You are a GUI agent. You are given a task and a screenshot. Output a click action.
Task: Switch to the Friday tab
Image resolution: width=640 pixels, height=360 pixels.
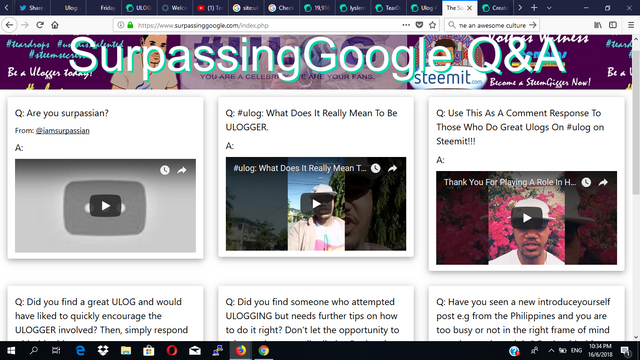[x=104, y=8]
